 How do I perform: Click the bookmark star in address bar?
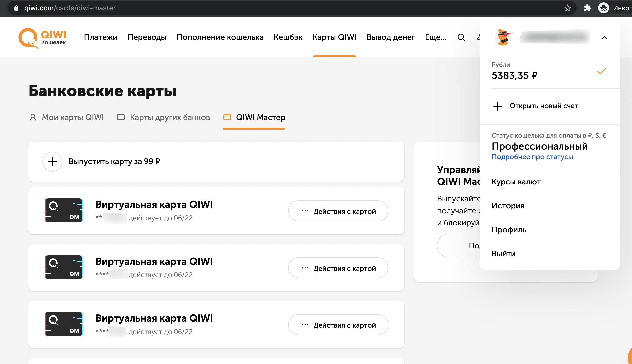[568, 8]
